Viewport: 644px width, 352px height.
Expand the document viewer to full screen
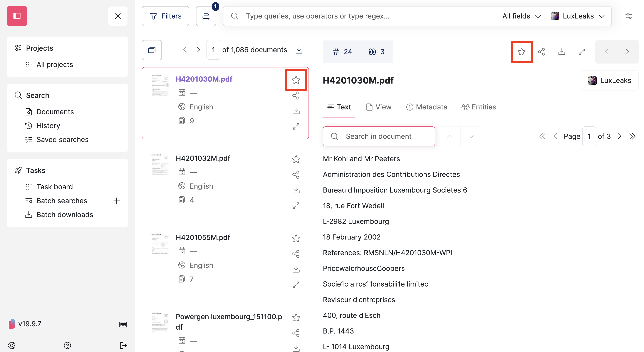tap(582, 52)
